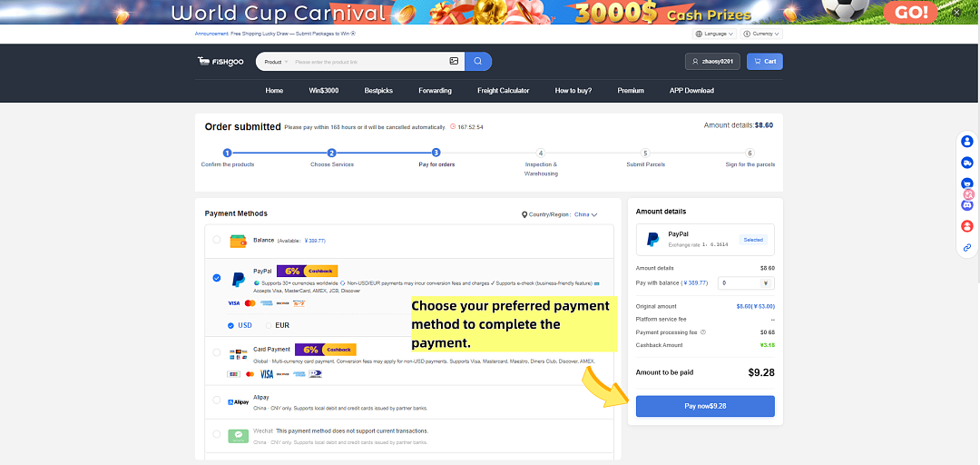Choose EUR currency for PayPal
This screenshot has width=980, height=465.
click(279, 325)
